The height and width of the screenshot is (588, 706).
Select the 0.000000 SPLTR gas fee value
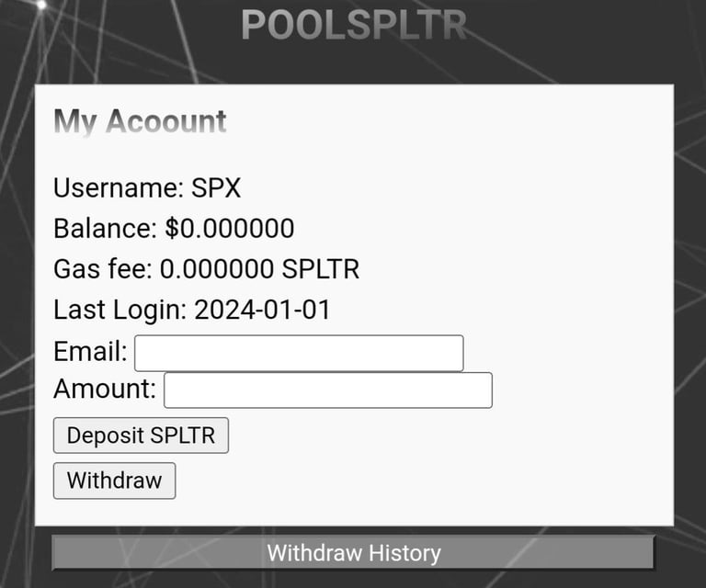point(259,269)
